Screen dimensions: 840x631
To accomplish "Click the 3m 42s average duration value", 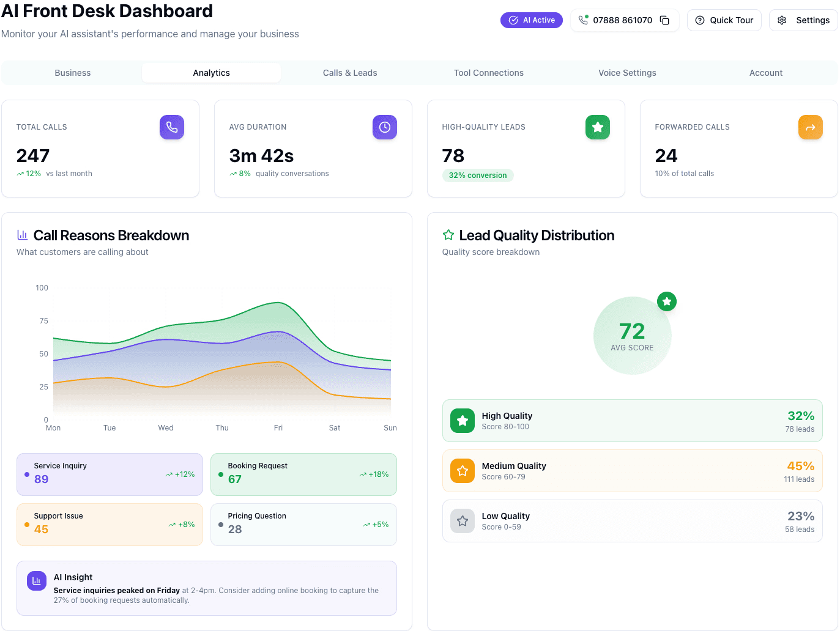I will [262, 156].
